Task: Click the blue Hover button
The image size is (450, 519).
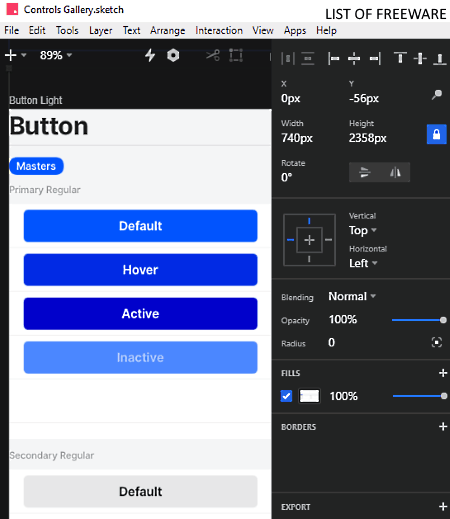Action: point(140,270)
